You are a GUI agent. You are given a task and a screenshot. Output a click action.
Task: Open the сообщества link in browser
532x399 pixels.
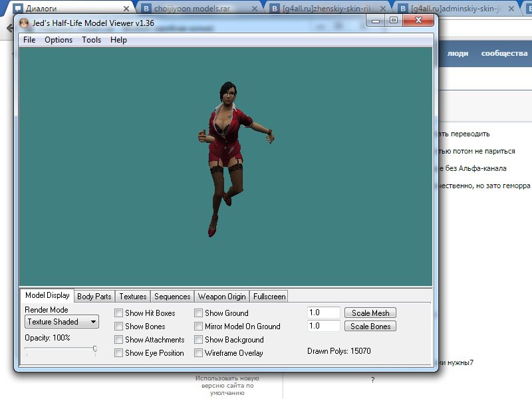coord(504,53)
